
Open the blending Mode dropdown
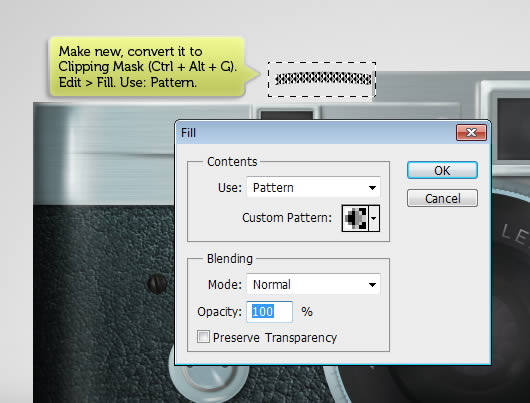313,284
